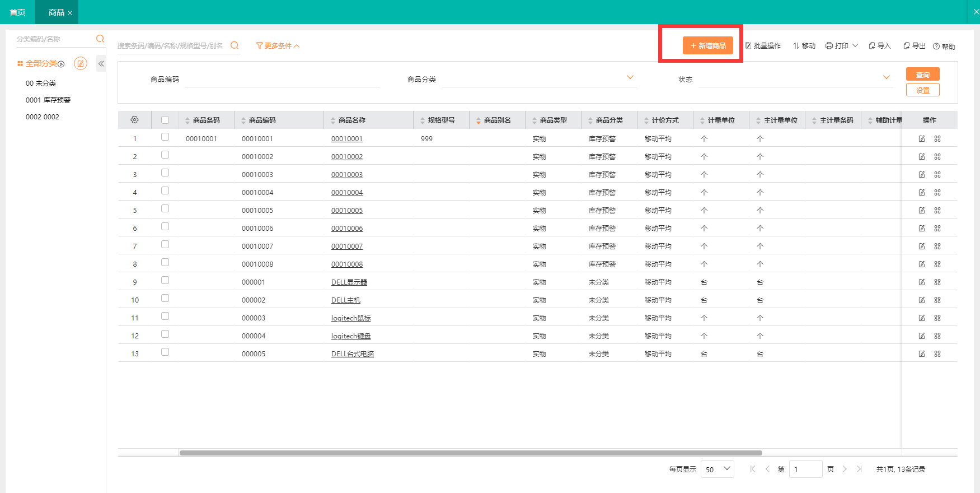Screen dimensions: 980x493
Task: Click the category search magnifier icon
Action: 100,39
